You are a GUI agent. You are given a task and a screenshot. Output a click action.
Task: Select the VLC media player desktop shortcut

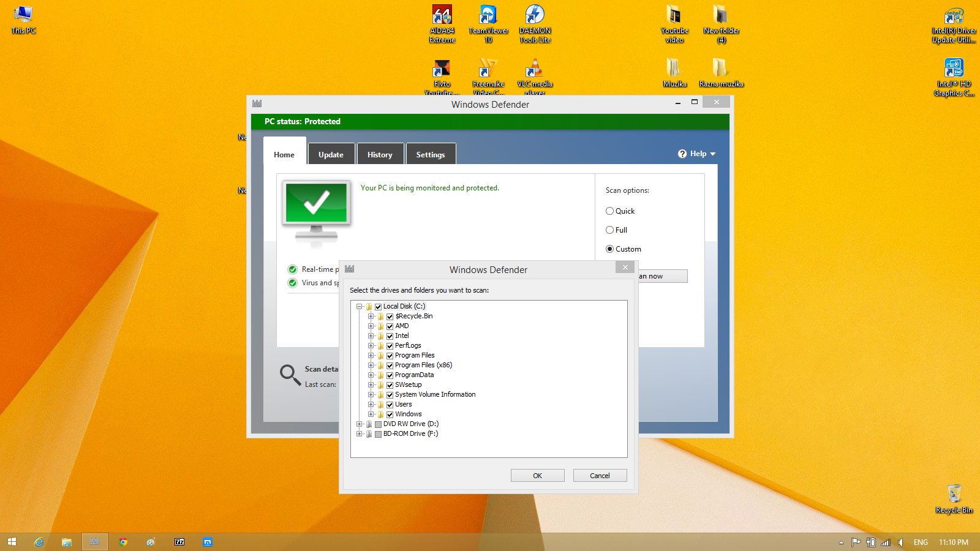point(535,77)
